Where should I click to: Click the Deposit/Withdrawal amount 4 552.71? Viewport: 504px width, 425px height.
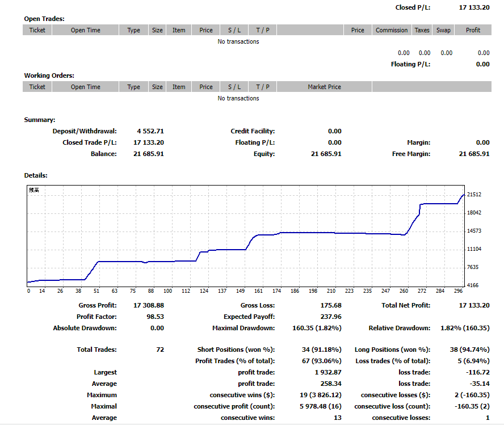tap(150, 131)
